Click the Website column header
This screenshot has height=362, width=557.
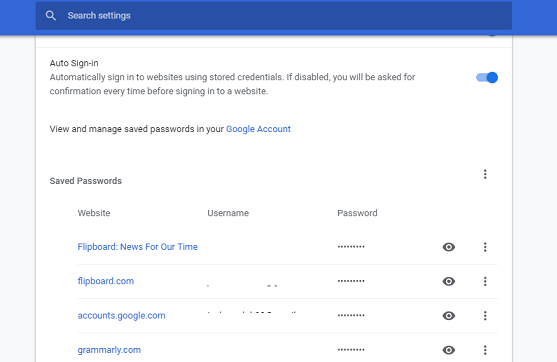tap(94, 213)
